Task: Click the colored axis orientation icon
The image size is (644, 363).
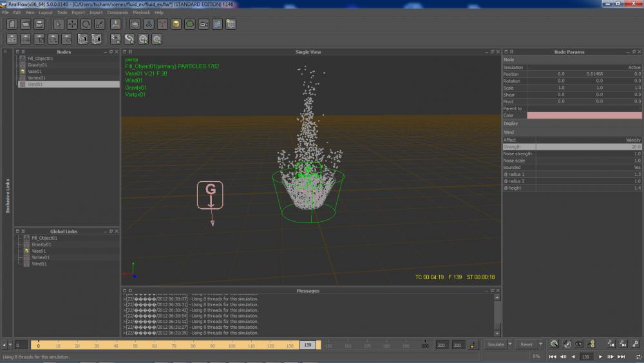Action: pyautogui.click(x=115, y=25)
